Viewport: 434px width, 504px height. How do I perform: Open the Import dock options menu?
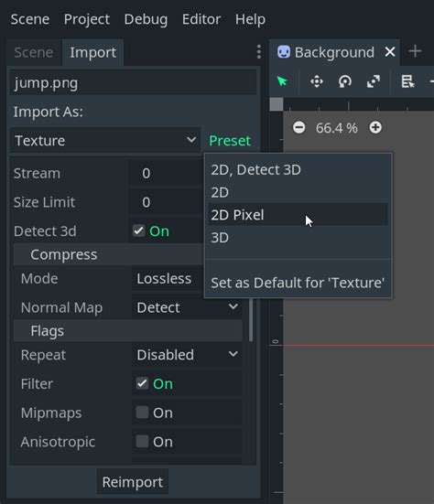[259, 52]
